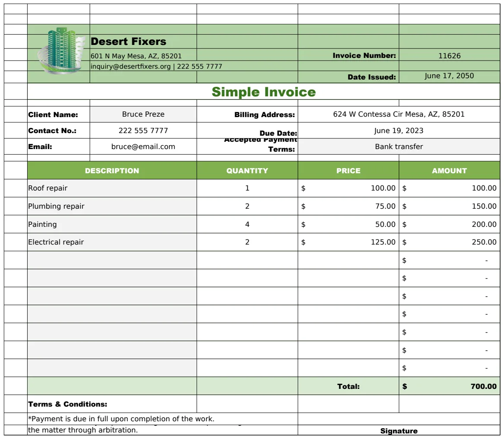Click the Plumbing repair quantity 2
This screenshot has height=439, width=504.
(x=247, y=206)
